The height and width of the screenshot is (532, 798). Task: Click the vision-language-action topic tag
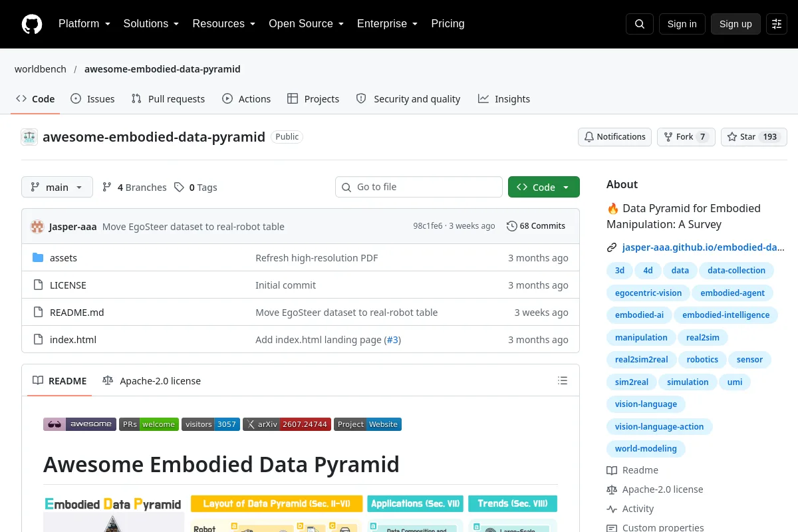pos(659,427)
